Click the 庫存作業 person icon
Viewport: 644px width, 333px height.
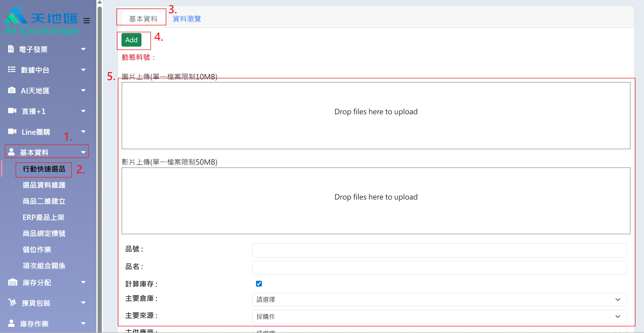(x=11, y=323)
